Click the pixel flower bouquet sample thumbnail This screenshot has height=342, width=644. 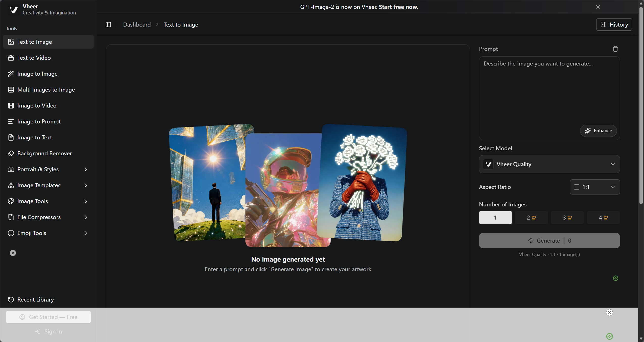point(362,183)
